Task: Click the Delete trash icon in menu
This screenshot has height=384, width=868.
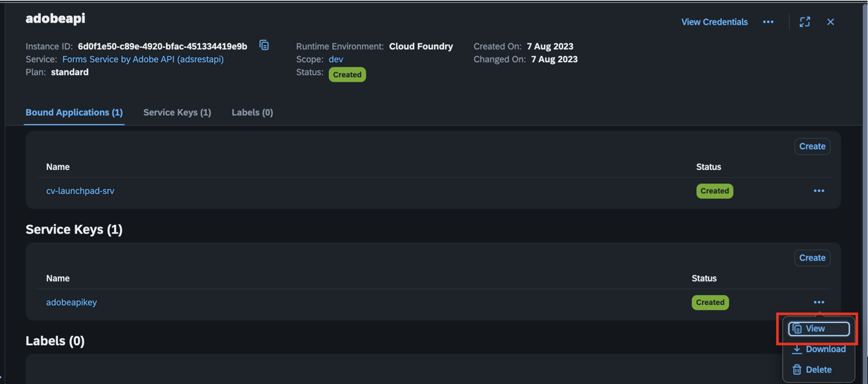Action: click(x=797, y=370)
